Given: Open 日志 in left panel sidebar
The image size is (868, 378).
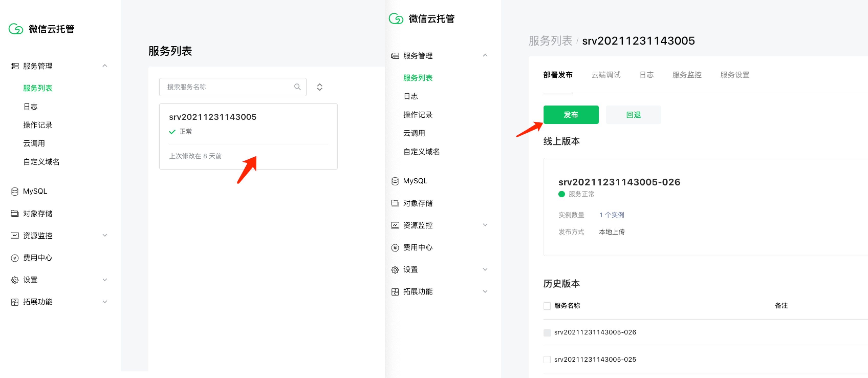Looking at the screenshot, I should pyautogui.click(x=30, y=107).
